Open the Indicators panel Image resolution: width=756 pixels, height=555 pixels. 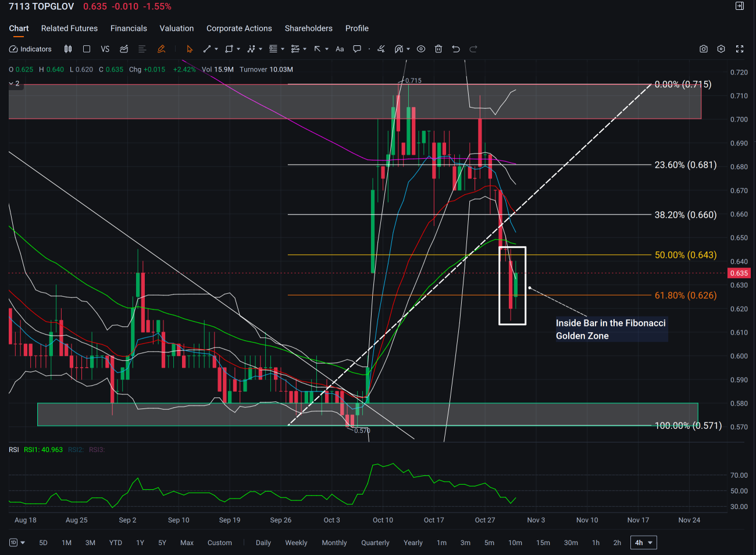pos(30,49)
